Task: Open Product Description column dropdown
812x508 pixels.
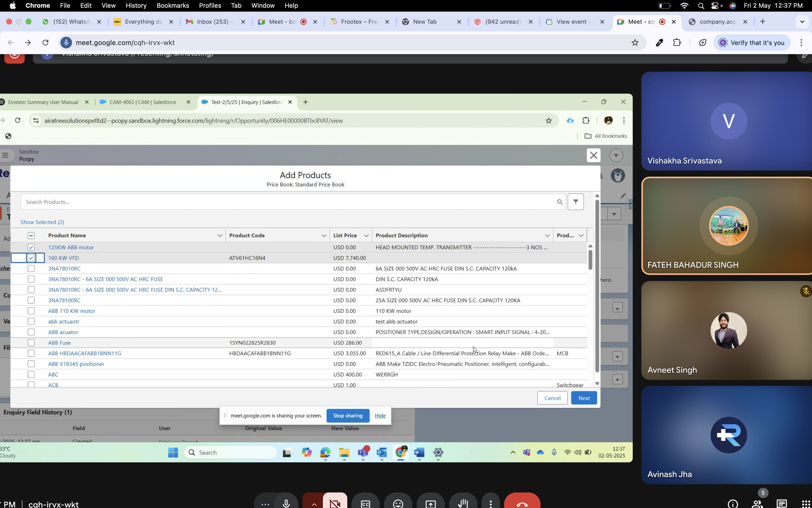Action: pos(547,236)
